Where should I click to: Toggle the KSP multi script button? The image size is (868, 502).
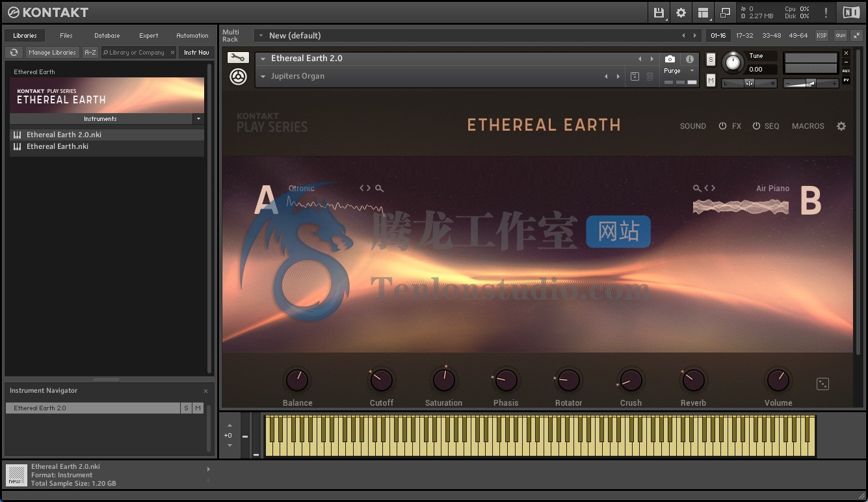(822, 36)
